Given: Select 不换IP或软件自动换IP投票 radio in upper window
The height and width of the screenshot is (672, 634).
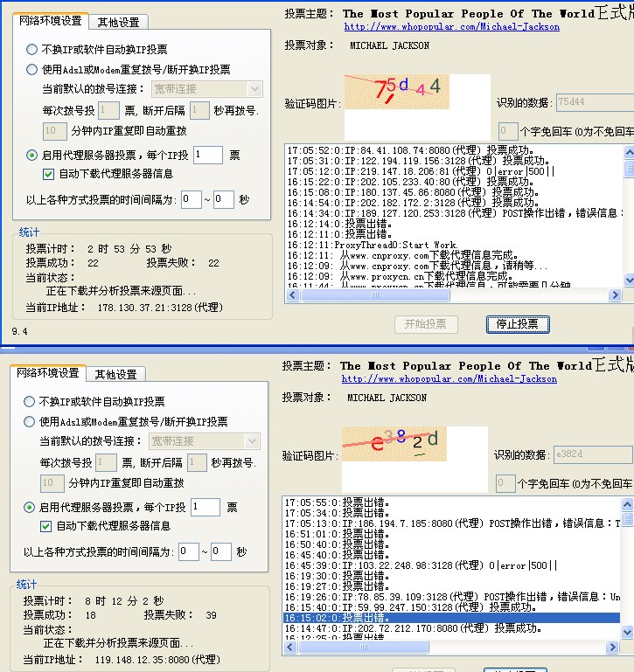Looking at the screenshot, I should pos(32,50).
